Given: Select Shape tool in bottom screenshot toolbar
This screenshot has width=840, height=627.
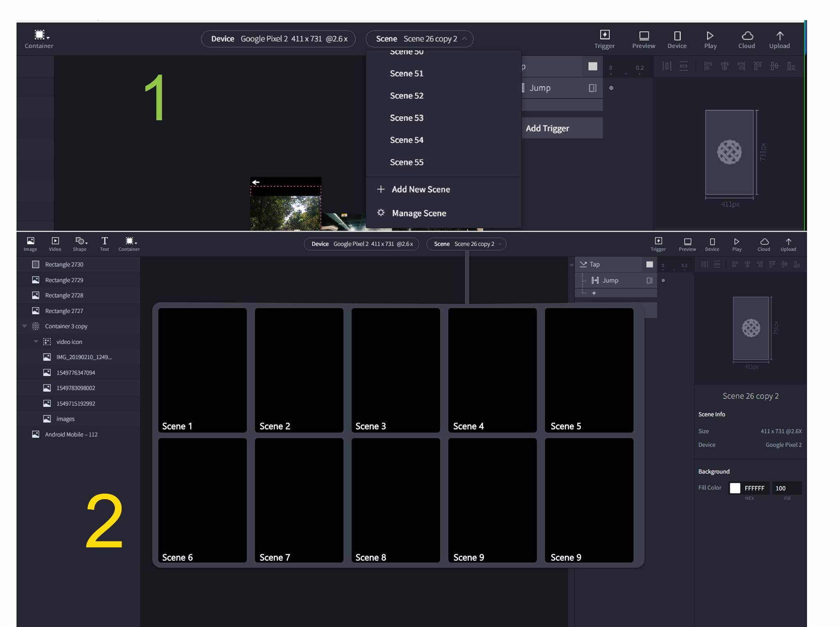Looking at the screenshot, I should coord(80,244).
